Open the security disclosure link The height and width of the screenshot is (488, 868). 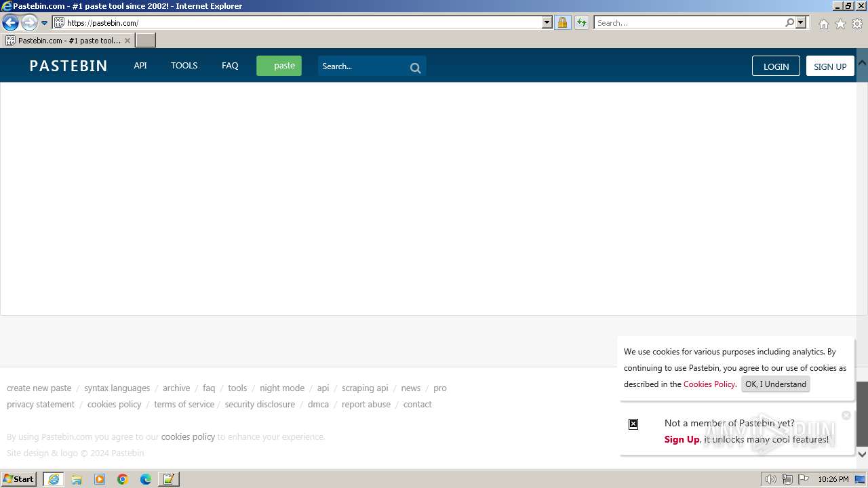[x=260, y=405]
